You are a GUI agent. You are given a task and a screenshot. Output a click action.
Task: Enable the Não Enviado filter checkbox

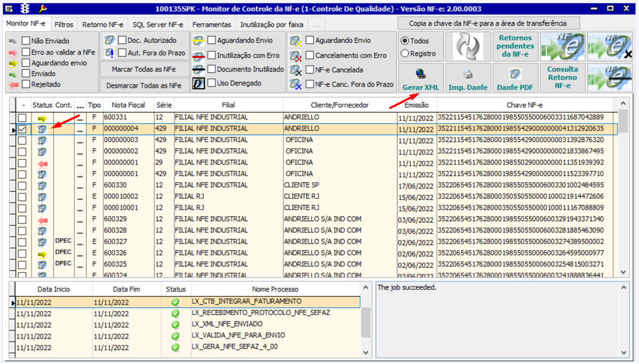pyautogui.click(x=26, y=41)
